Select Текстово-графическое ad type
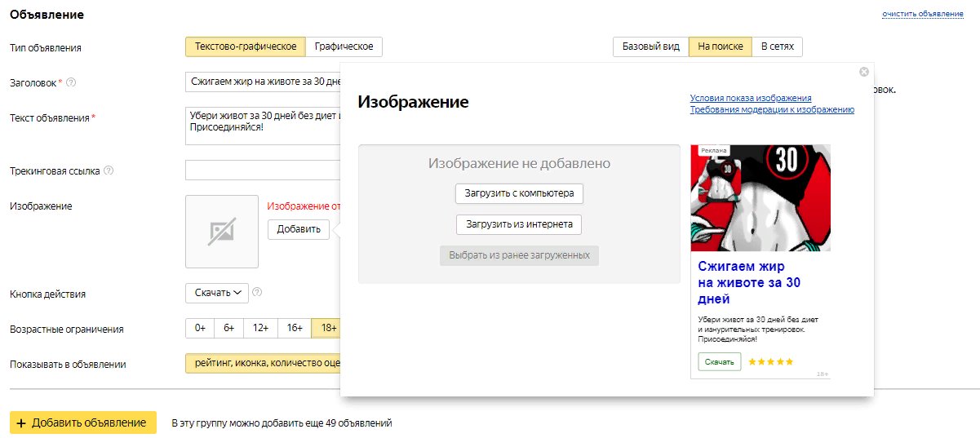The height and width of the screenshot is (438, 980). 246,46
